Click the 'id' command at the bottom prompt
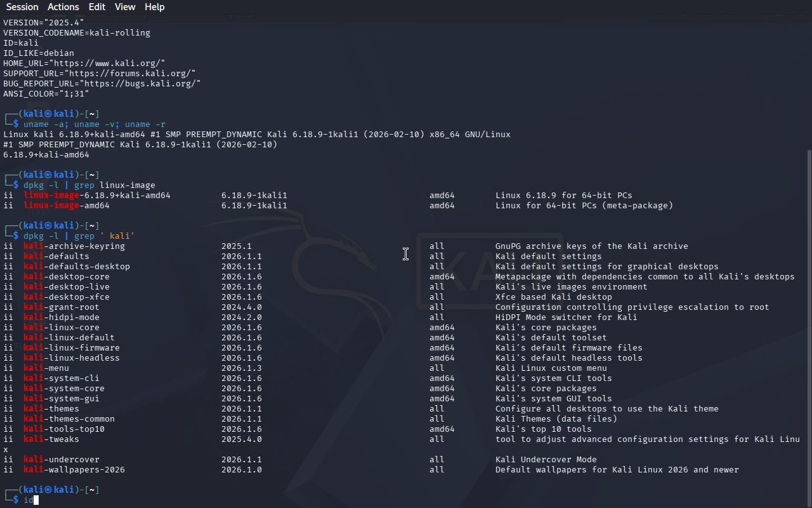The image size is (812, 508). (x=29, y=500)
